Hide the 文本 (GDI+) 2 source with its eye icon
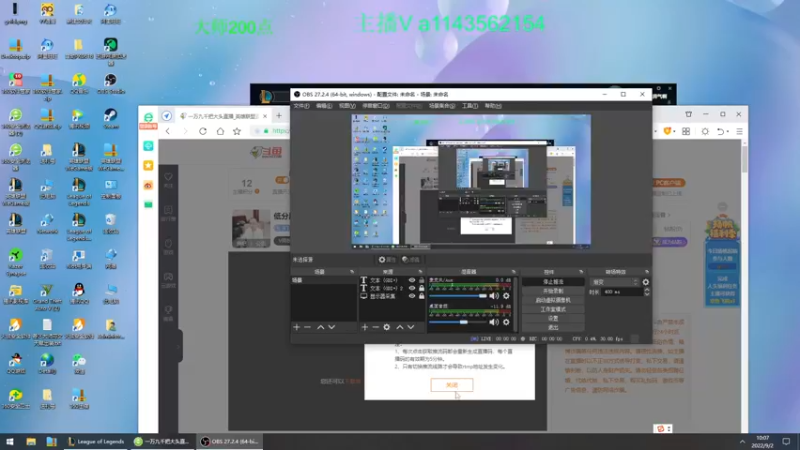The height and width of the screenshot is (450, 800). point(412,288)
